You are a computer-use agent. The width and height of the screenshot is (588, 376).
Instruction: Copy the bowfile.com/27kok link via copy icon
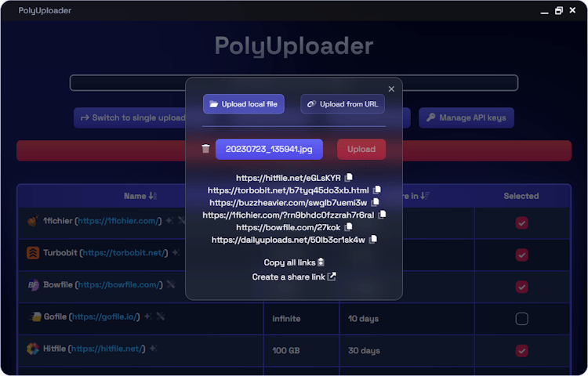tap(348, 227)
